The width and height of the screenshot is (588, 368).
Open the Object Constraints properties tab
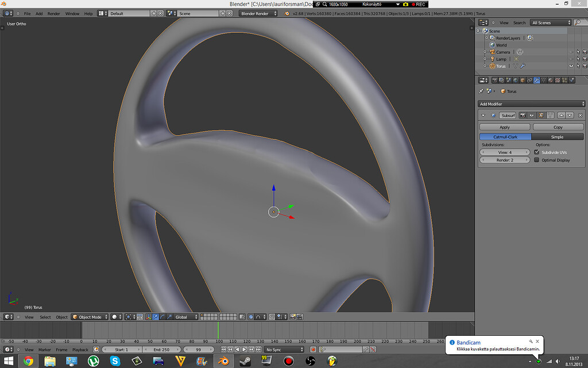pos(529,80)
